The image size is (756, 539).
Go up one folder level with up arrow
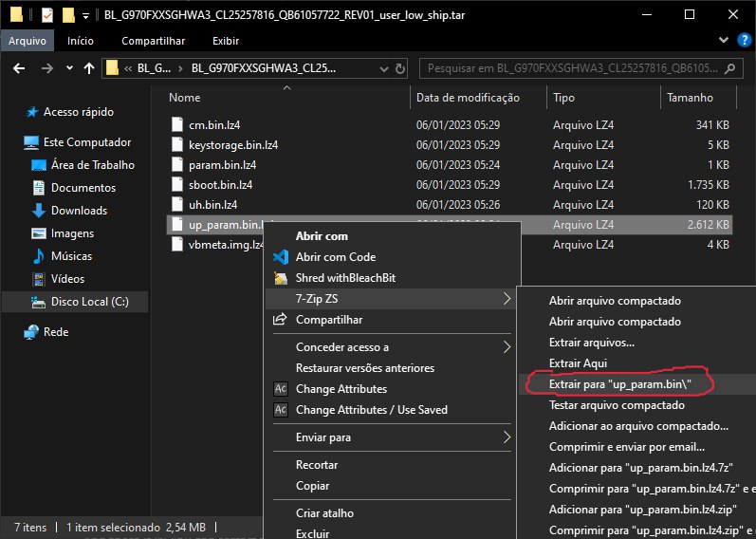click(x=89, y=68)
